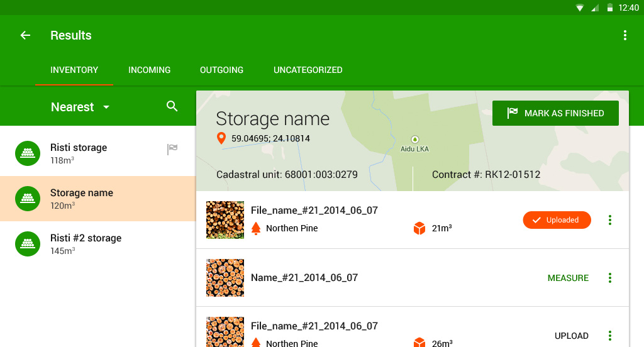Click the Aidu LKA map marker
The image size is (644, 347).
[x=414, y=140]
